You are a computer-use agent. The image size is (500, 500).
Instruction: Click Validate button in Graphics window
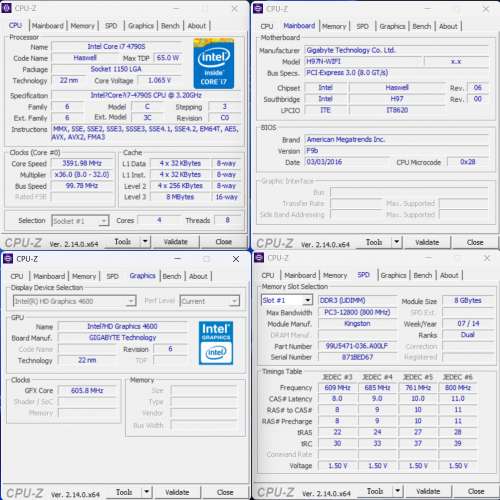(x=177, y=492)
